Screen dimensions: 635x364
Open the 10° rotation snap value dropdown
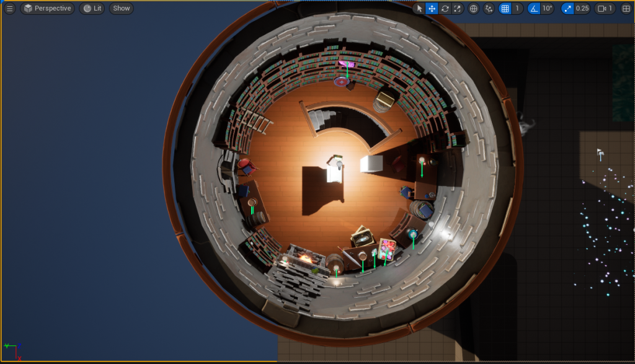(547, 9)
